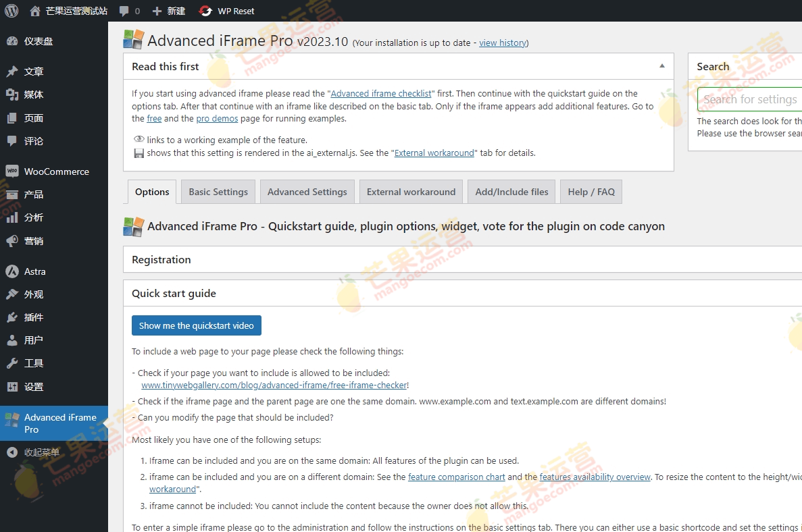This screenshot has height=532, width=802.
Task: Click the comments bubble icon in admin bar
Action: [126, 10]
